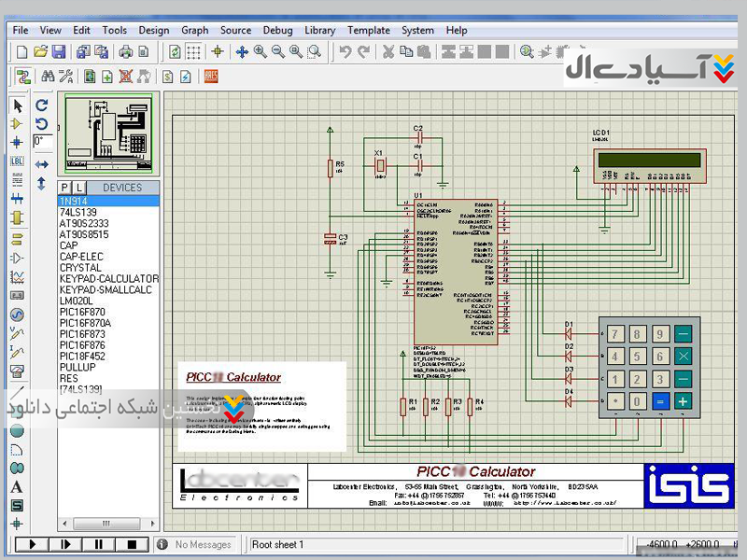The height and width of the screenshot is (560, 747).
Task: Open the Debug menu
Action: click(277, 30)
